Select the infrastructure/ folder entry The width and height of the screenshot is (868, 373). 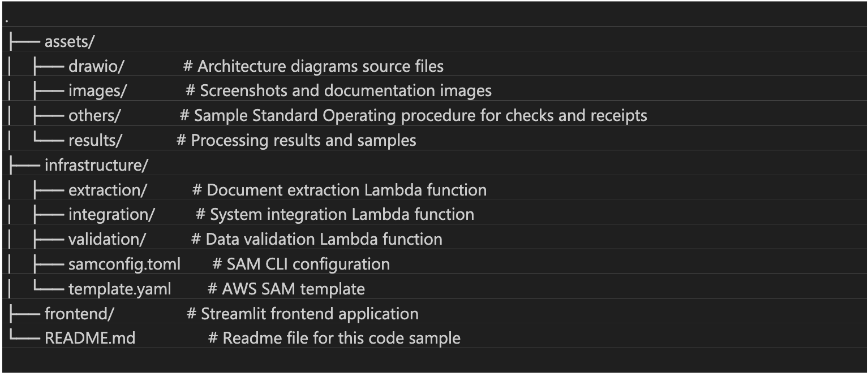click(x=96, y=165)
